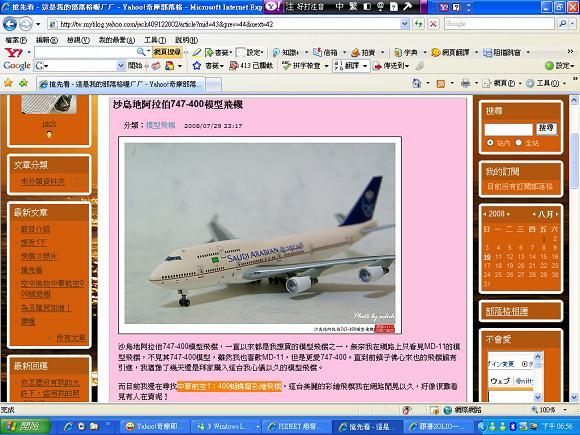Open the search provider dropdown arrow
Image resolution: width=580 pixels, height=435 pixels.
point(573,24)
